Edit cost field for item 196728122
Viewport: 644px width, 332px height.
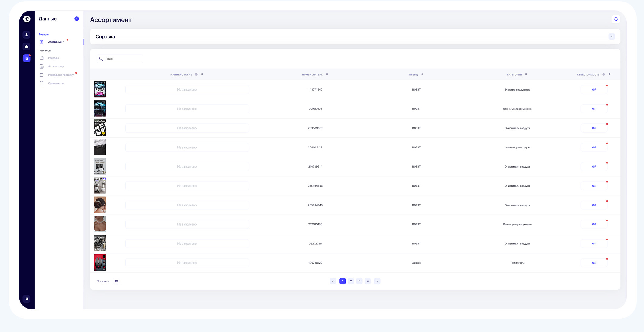pos(594,263)
